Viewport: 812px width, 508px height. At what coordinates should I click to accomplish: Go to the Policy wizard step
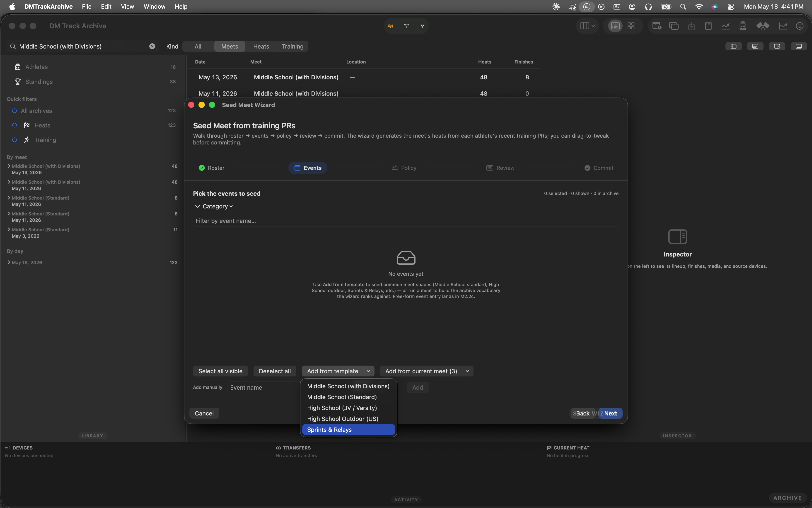coord(404,168)
